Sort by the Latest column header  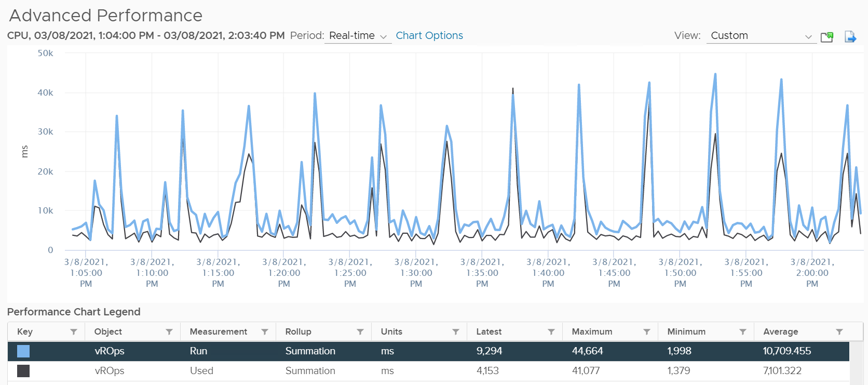pos(489,331)
